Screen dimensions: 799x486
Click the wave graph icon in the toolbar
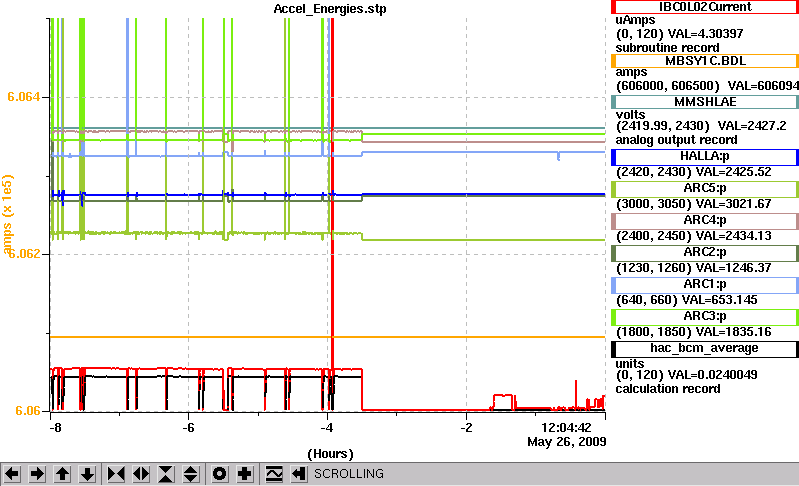tap(274, 474)
